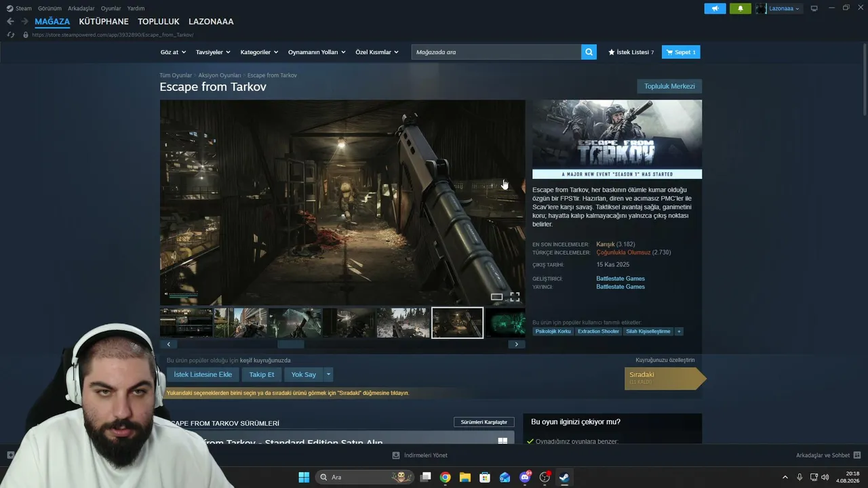
Task: Click the Takip Et button
Action: pos(262,374)
